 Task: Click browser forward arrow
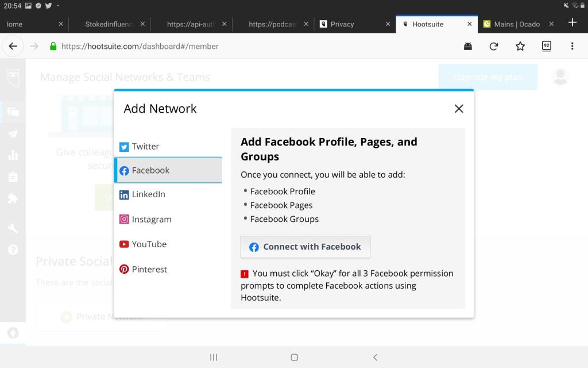(x=34, y=46)
